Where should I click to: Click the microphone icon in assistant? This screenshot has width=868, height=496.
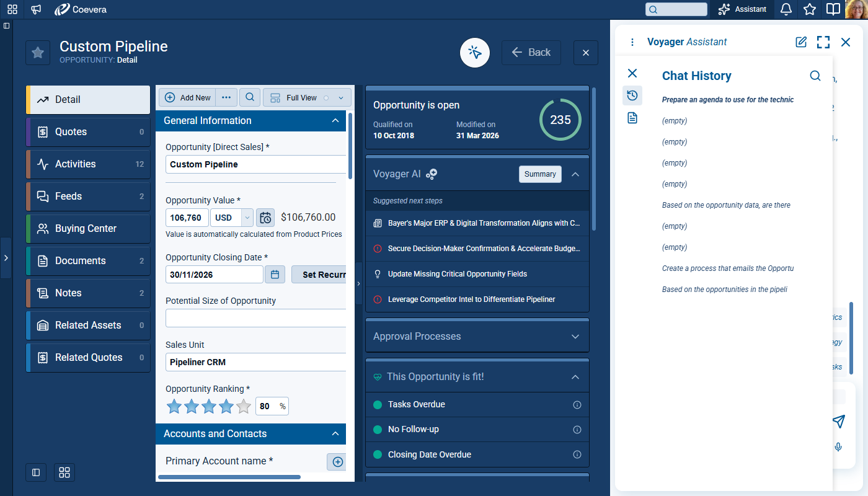[838, 447]
